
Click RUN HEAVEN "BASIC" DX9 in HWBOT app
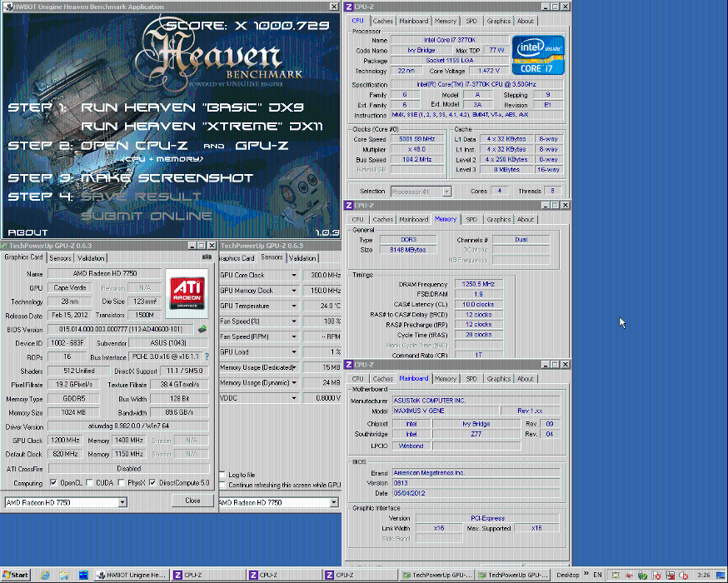click(192, 107)
